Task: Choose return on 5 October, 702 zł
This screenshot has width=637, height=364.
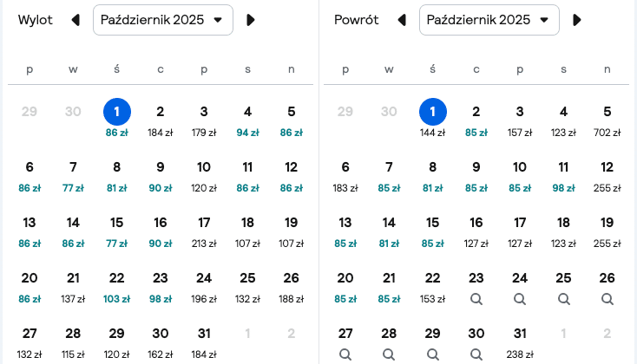Action: [x=607, y=121]
